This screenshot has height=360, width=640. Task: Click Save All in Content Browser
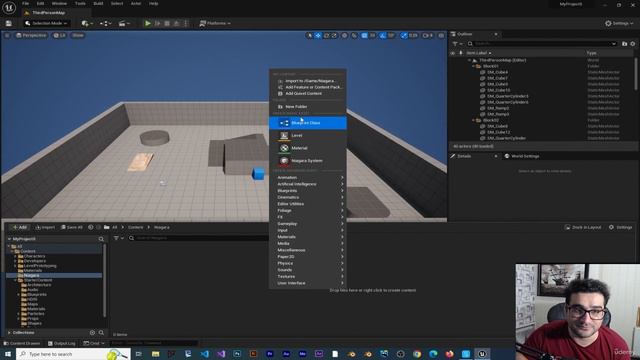coord(71,227)
